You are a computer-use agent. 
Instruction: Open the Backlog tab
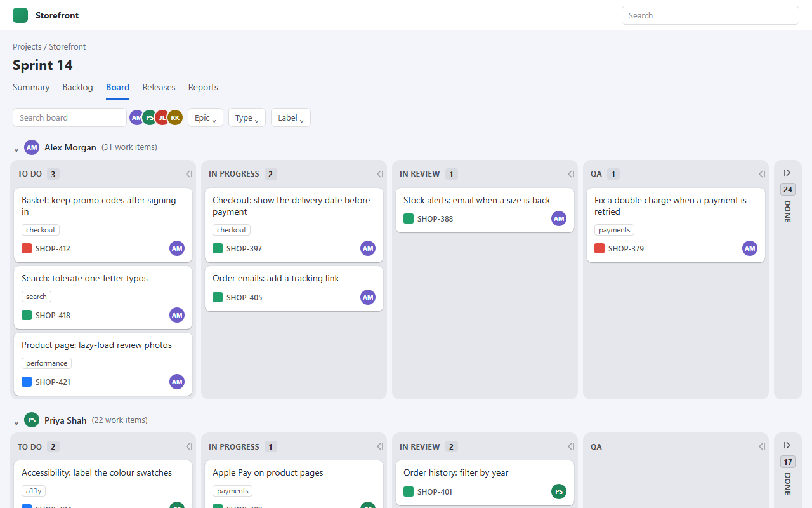[x=77, y=88]
